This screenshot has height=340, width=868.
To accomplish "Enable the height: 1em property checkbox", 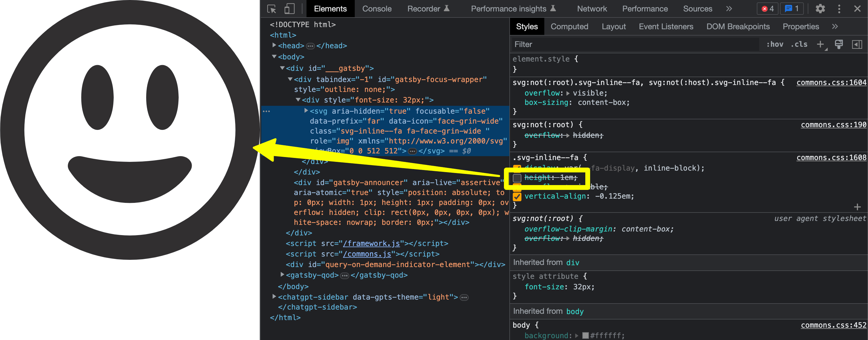I will point(517,178).
